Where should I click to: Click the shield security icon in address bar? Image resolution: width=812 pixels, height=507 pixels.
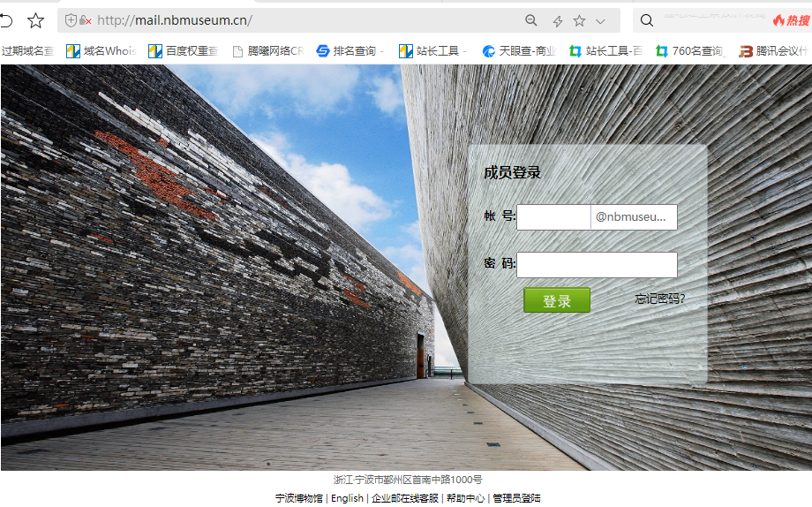pos(71,20)
